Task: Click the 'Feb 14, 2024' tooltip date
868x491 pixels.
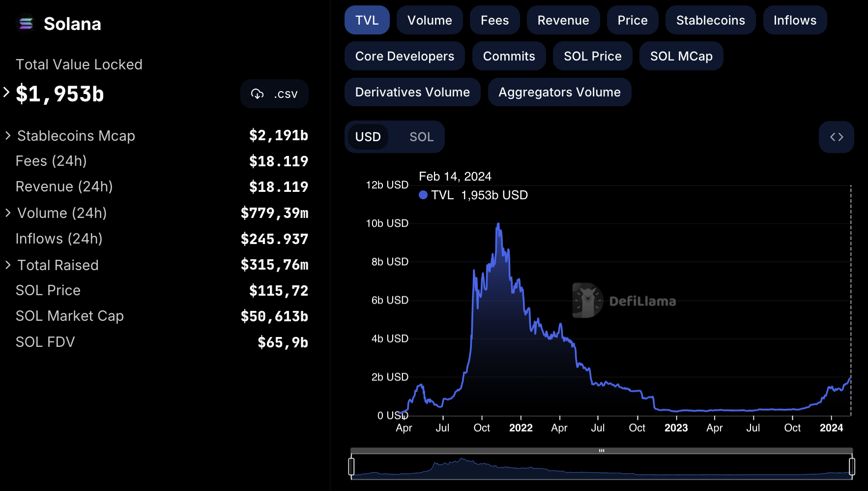Action: tap(455, 176)
